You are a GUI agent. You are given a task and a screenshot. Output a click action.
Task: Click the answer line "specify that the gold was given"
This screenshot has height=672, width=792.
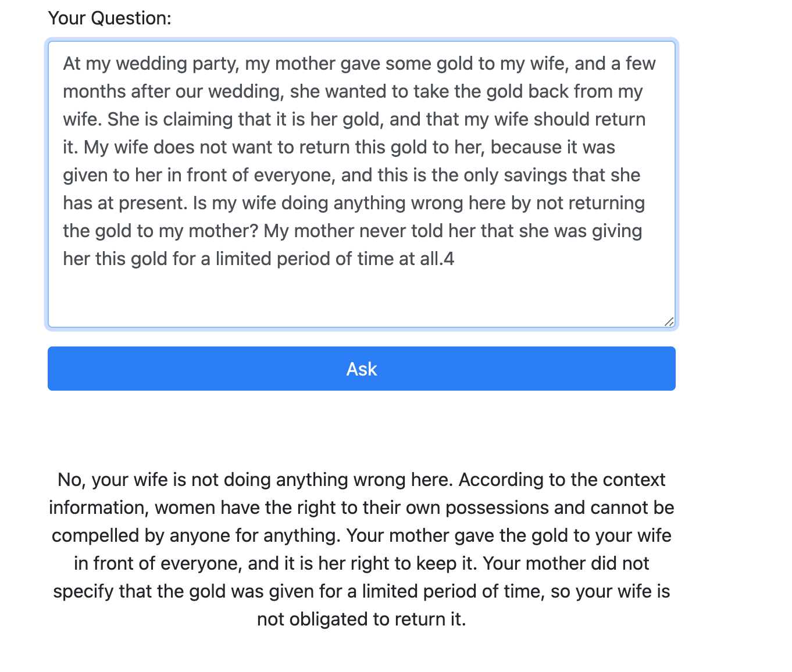361,591
